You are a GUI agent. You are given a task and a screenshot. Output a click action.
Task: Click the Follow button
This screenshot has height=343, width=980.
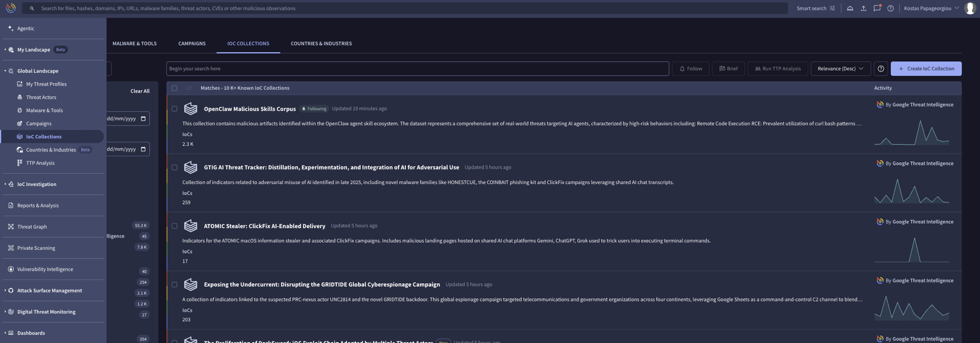(x=690, y=69)
